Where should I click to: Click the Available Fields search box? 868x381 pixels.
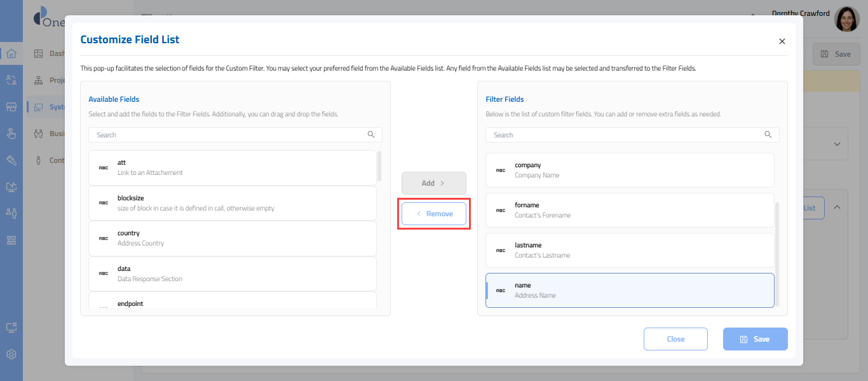[229, 135]
